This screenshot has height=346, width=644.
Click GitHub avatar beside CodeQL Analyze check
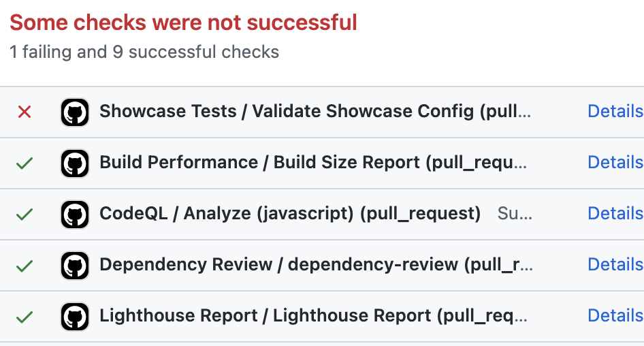[x=75, y=214]
